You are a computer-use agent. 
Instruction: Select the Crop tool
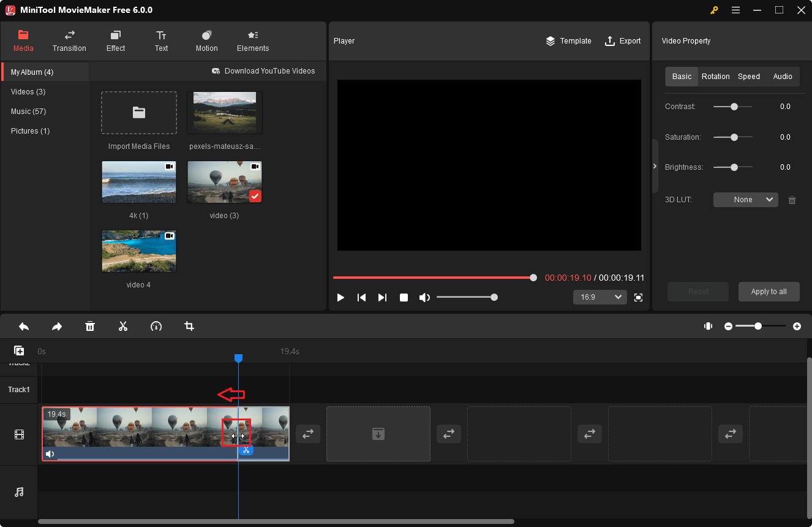189,326
